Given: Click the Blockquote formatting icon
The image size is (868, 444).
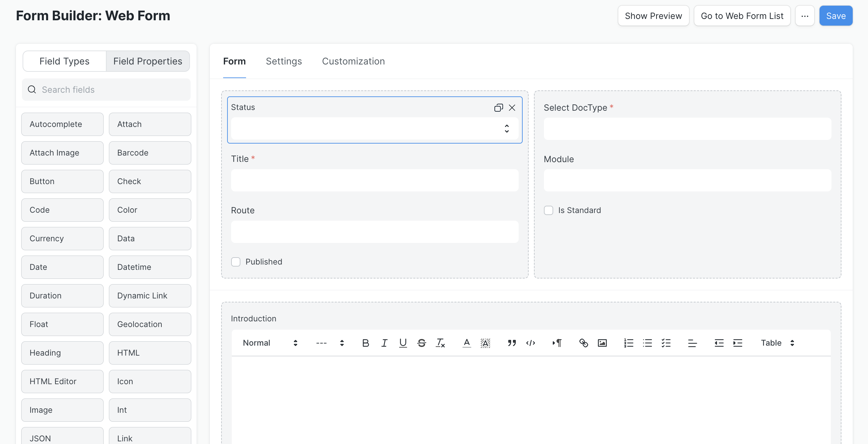Looking at the screenshot, I should coord(511,342).
